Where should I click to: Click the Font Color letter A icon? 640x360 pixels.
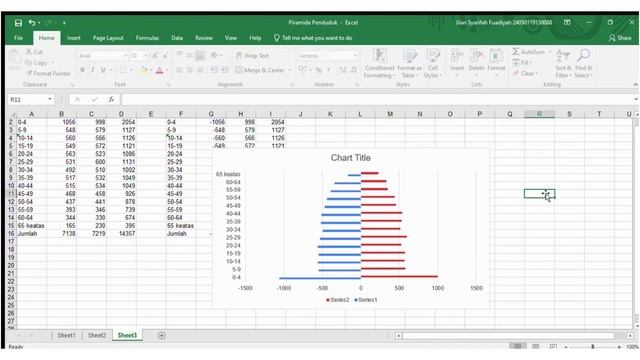pyautogui.click(x=160, y=70)
